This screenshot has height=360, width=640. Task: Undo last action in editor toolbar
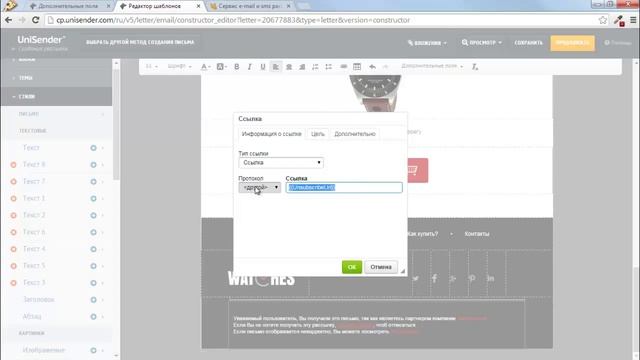372,67
